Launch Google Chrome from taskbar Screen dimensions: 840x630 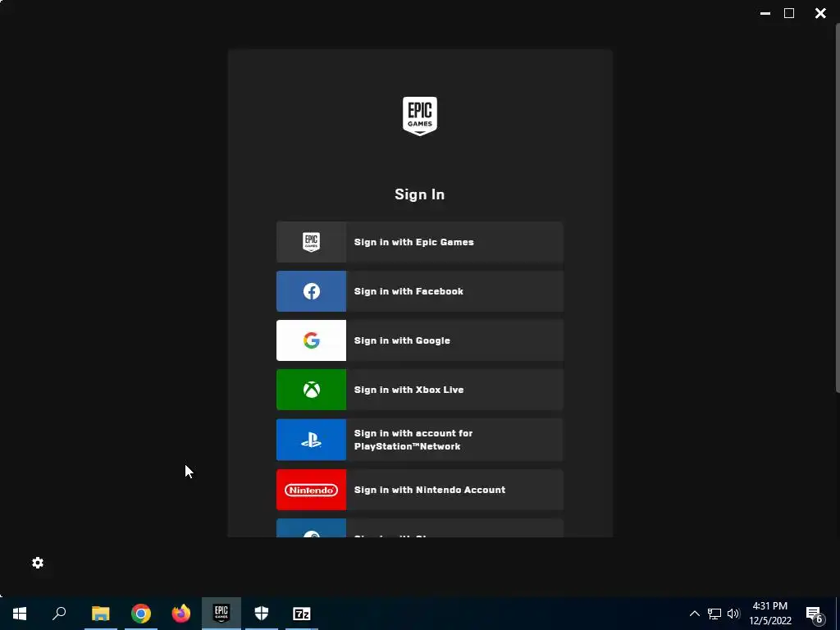click(141, 614)
